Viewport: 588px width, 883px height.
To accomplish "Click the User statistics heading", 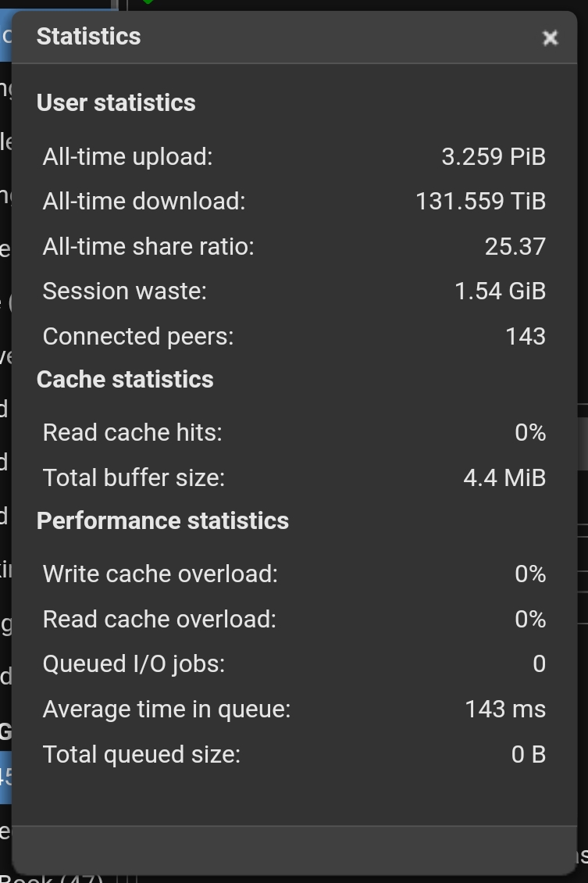I will click(116, 103).
